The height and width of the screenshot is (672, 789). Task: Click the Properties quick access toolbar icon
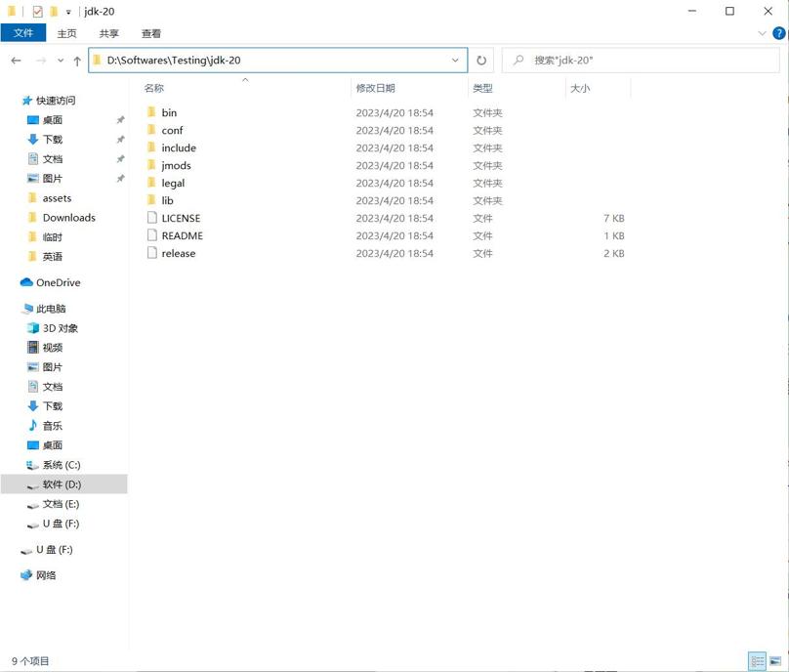point(37,11)
